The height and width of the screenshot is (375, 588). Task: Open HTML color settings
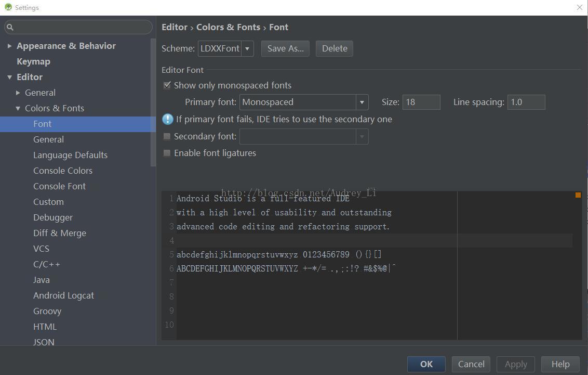click(45, 327)
